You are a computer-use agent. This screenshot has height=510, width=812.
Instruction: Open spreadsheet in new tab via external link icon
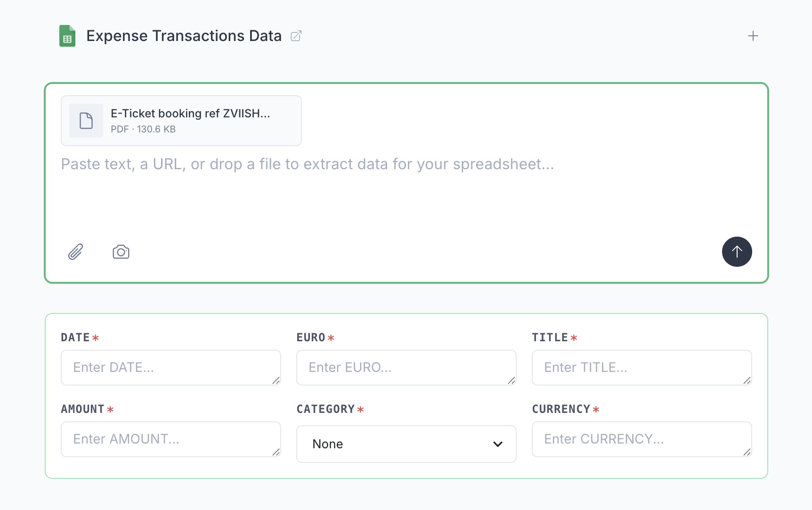coord(296,36)
